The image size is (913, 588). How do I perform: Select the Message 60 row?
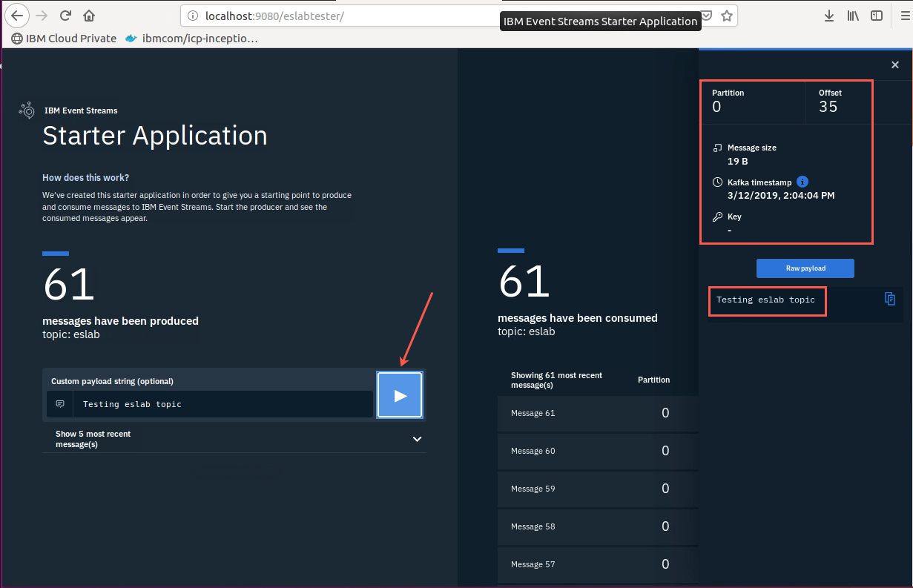coord(598,451)
